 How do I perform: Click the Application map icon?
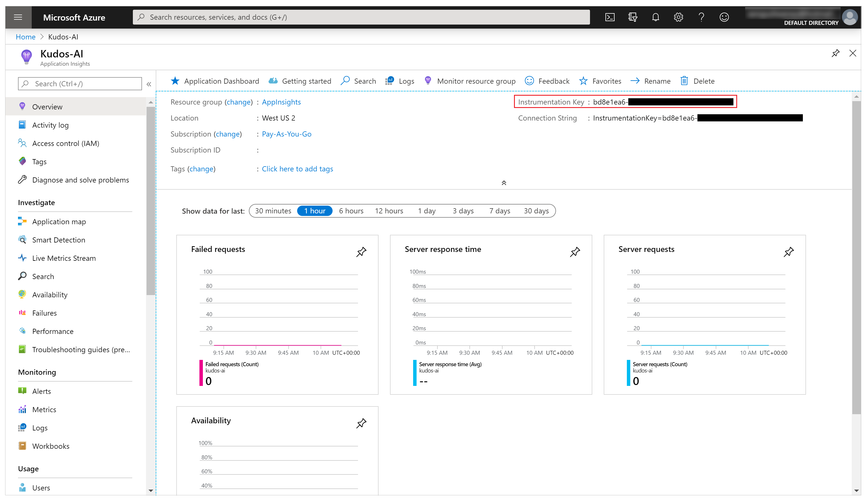tap(22, 221)
